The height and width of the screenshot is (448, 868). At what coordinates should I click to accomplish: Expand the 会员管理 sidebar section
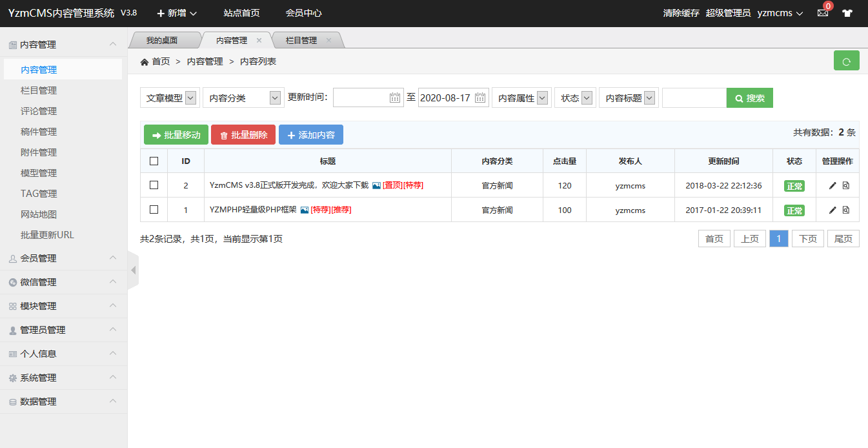(x=63, y=258)
